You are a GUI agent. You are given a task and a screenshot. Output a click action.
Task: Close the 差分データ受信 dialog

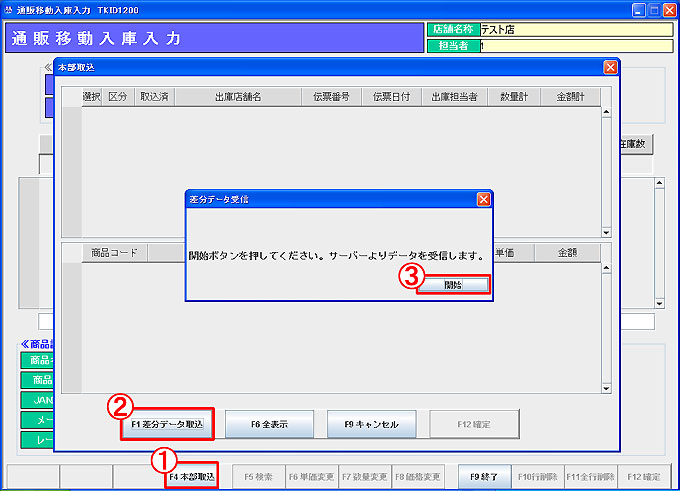(x=484, y=199)
